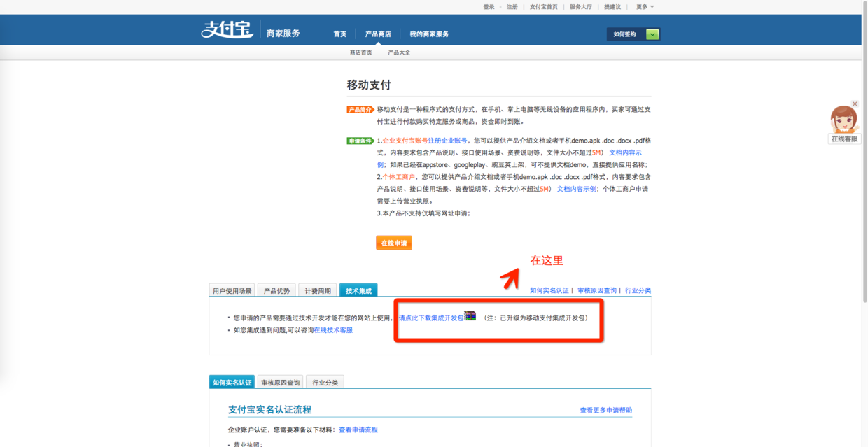Click the green arrow beside 如何签约
Viewport: 868px width, 447px height.
652,34
